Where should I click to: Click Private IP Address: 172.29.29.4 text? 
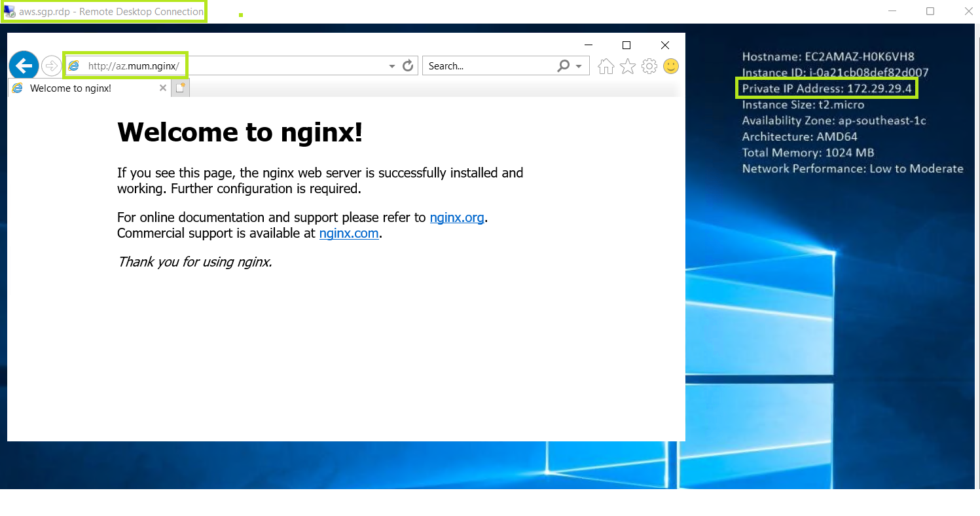tap(827, 88)
